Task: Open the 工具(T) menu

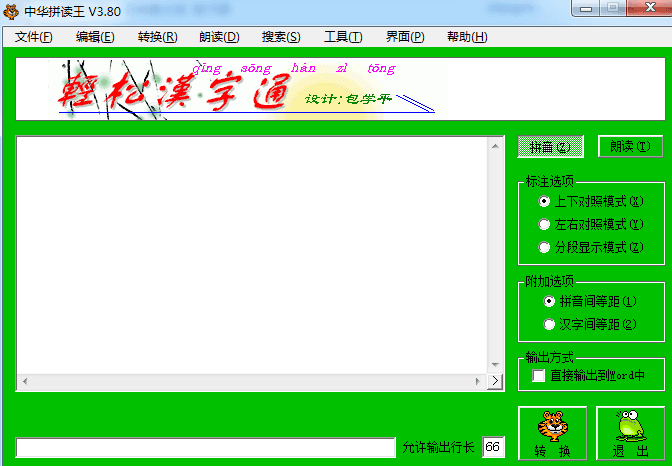Action: [343, 37]
